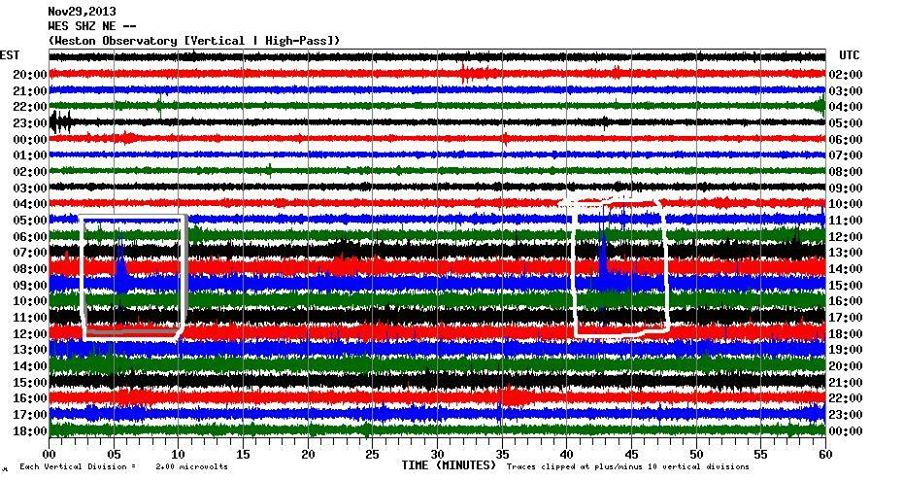Click the blue spike inside the left white box
This screenshot has width=903, height=480.
(x=120, y=268)
